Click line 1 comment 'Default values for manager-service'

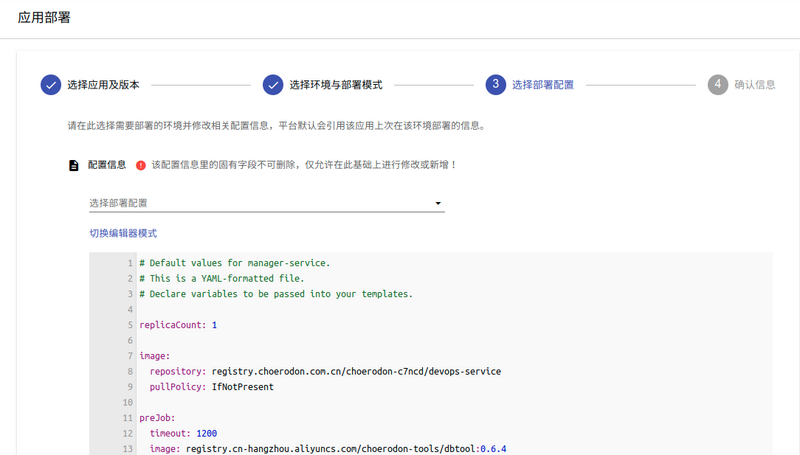click(235, 263)
